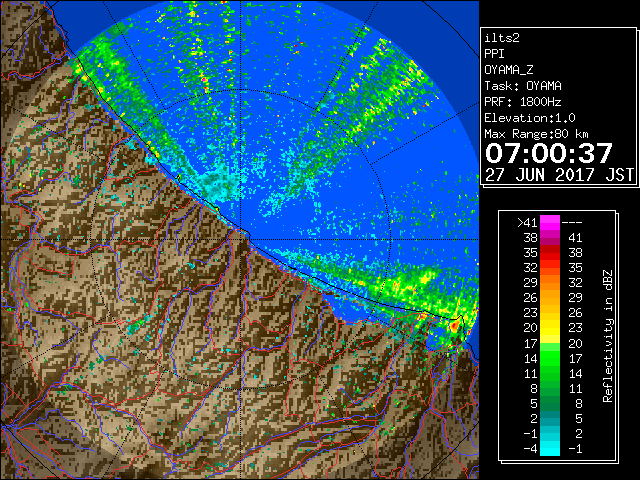The height and width of the screenshot is (480, 640).
Task: Select the 'OYAMA_Z' product name
Action: coord(509,70)
